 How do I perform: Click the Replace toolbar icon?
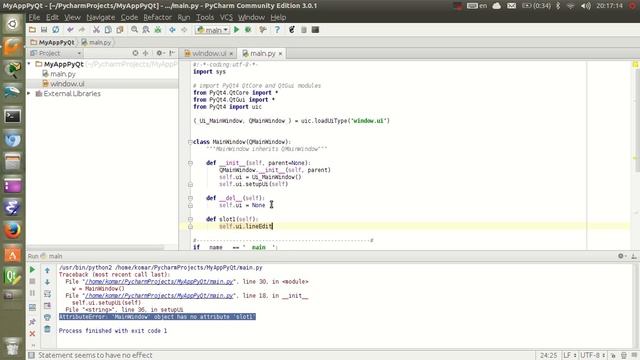pyautogui.click(x=146, y=30)
